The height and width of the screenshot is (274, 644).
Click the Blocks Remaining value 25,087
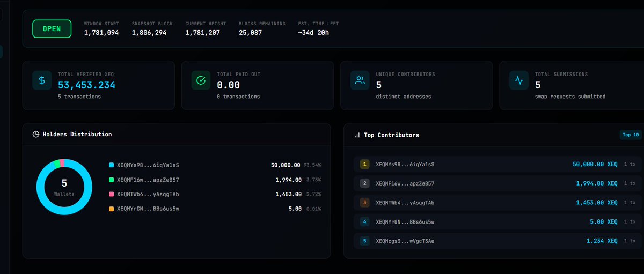(x=250, y=33)
